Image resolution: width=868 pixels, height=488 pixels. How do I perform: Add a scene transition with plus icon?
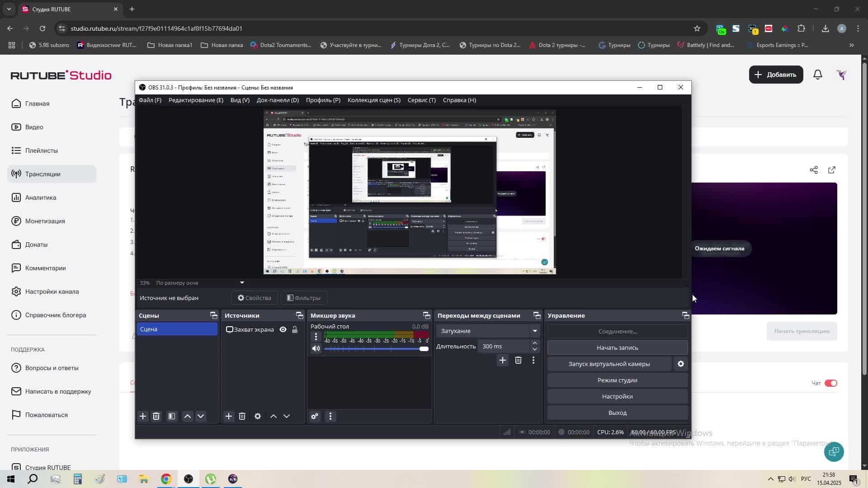[502, 360]
